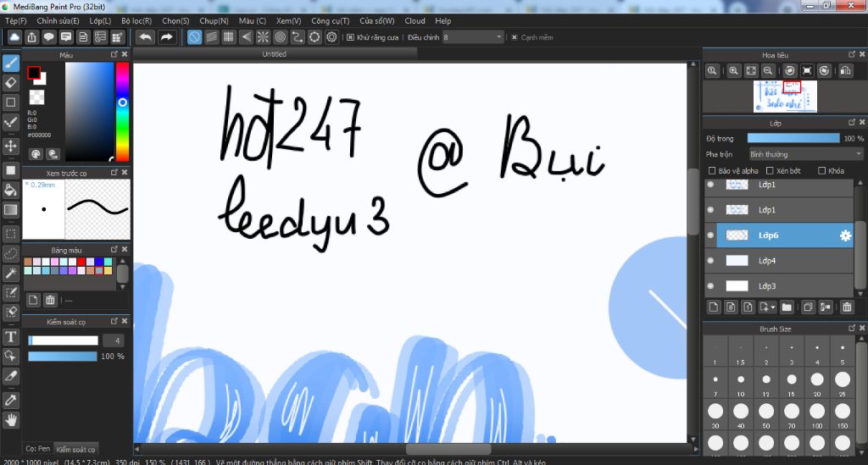This screenshot has width=868, height=465.
Task: Open snap settings gear in toolbar
Action: pyautogui.click(x=331, y=37)
